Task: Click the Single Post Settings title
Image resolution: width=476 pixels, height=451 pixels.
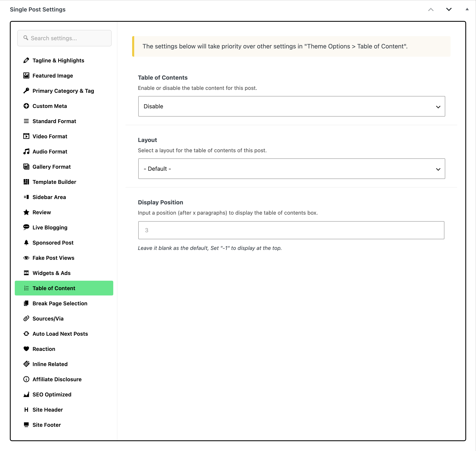Action: click(x=38, y=9)
